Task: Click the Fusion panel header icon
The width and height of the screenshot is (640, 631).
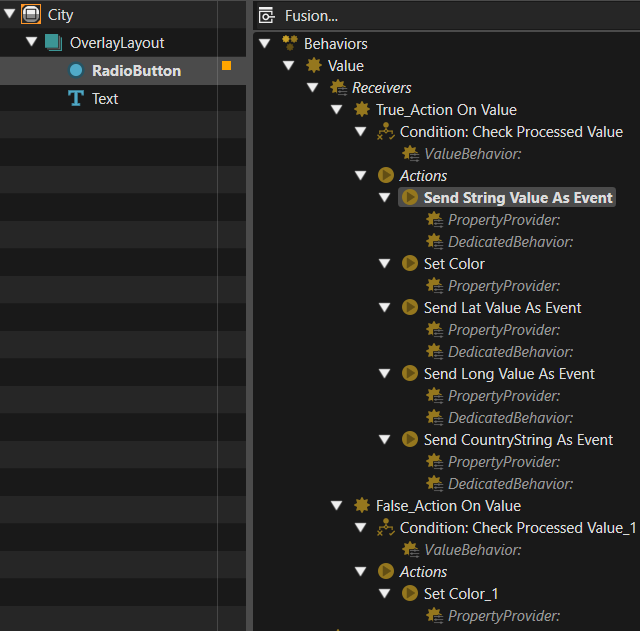Action: pyautogui.click(x=267, y=16)
